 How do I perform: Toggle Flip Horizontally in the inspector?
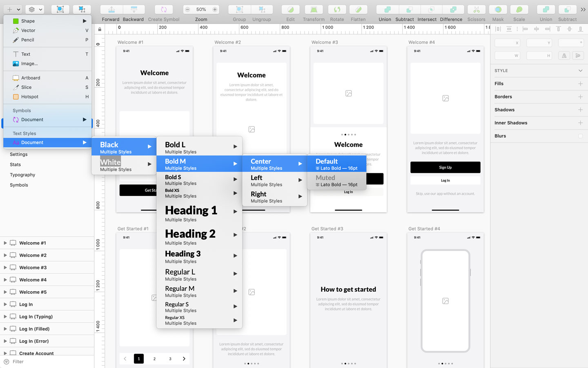tap(564, 55)
